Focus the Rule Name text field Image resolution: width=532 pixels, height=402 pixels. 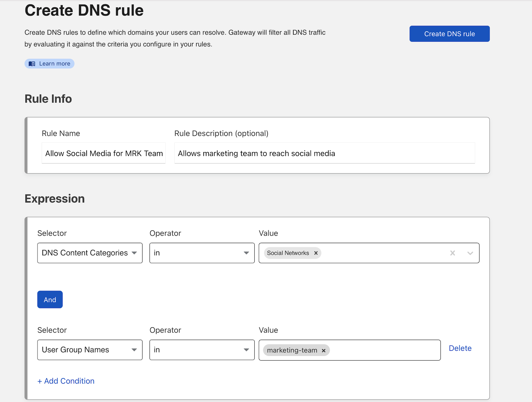(x=104, y=153)
